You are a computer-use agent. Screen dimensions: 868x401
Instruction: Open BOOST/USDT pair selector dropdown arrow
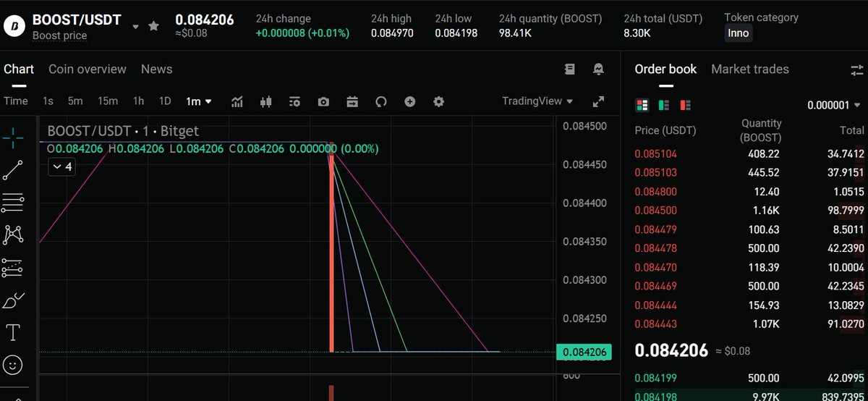pos(135,27)
